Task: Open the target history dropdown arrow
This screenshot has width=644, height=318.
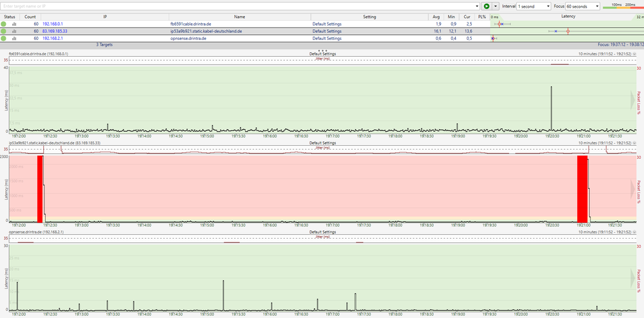Action: [x=477, y=6]
